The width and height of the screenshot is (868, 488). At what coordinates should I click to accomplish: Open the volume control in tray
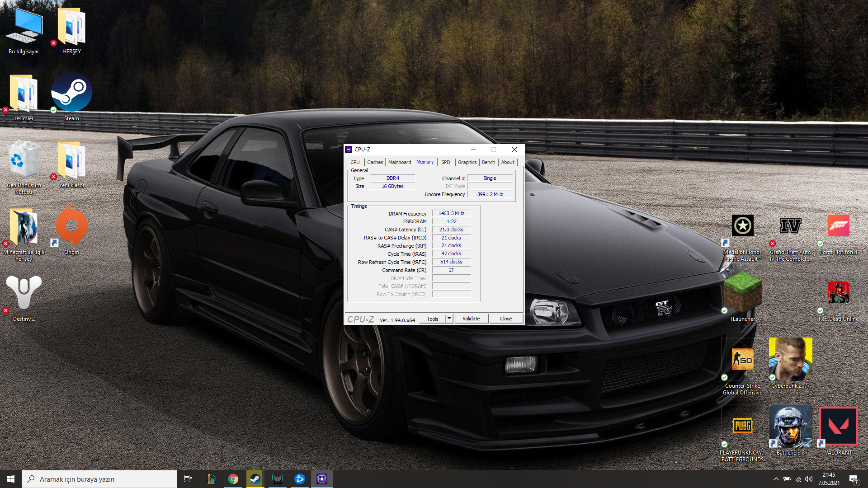pos(809,479)
